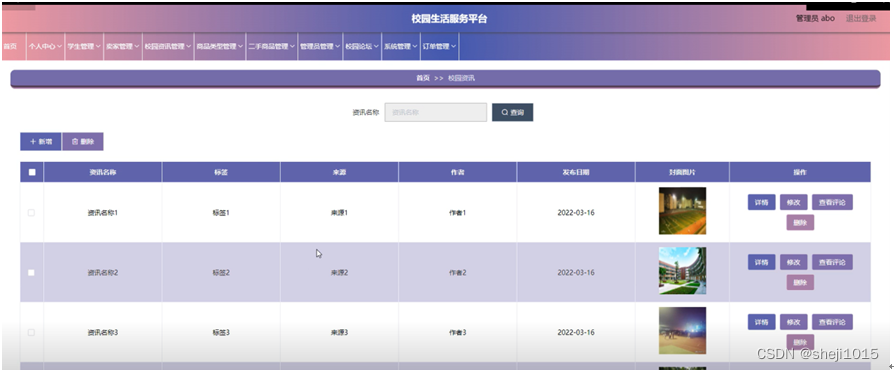Click the 作者 column header
This screenshot has height=371, width=894.
458,172
